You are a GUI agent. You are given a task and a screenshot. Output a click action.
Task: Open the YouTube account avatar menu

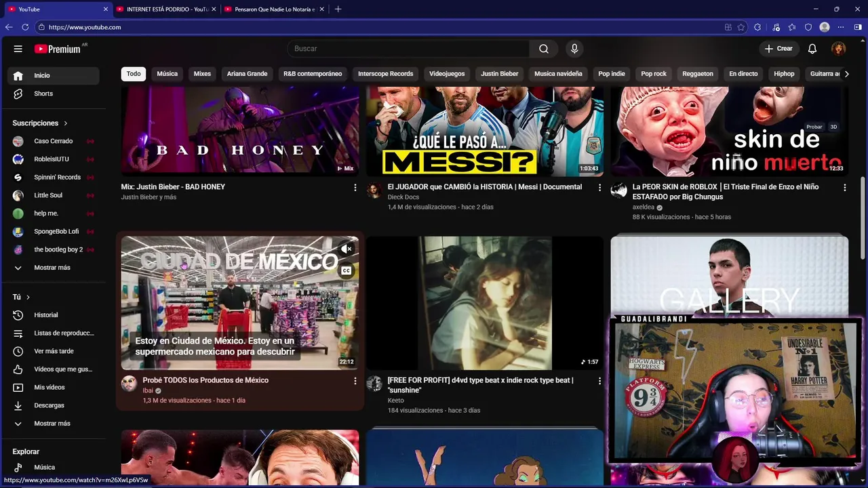[x=839, y=49]
